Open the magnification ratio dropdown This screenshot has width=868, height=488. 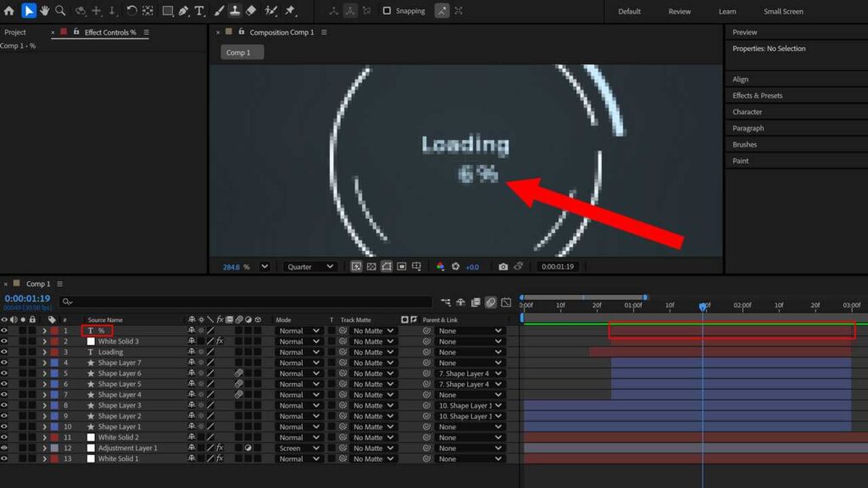coord(264,267)
